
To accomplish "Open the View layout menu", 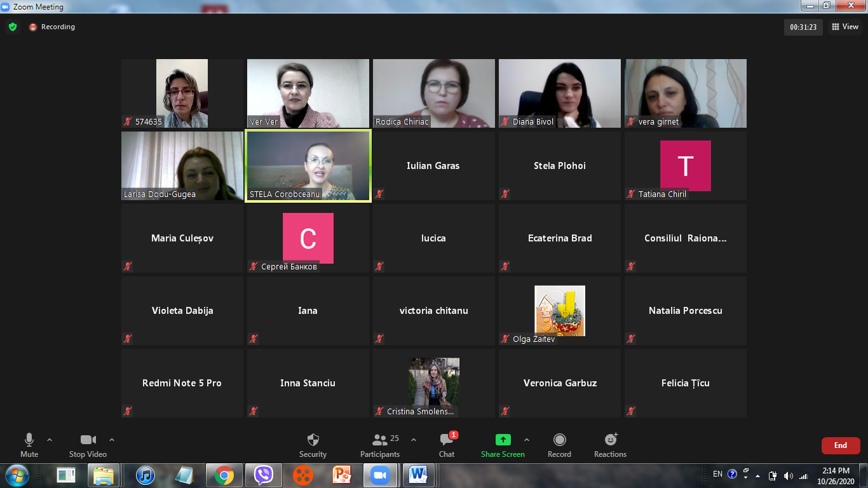I will tap(845, 27).
